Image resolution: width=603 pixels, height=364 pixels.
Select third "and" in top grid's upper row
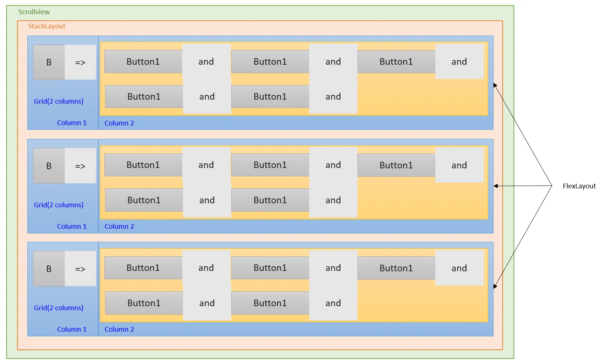point(459,61)
